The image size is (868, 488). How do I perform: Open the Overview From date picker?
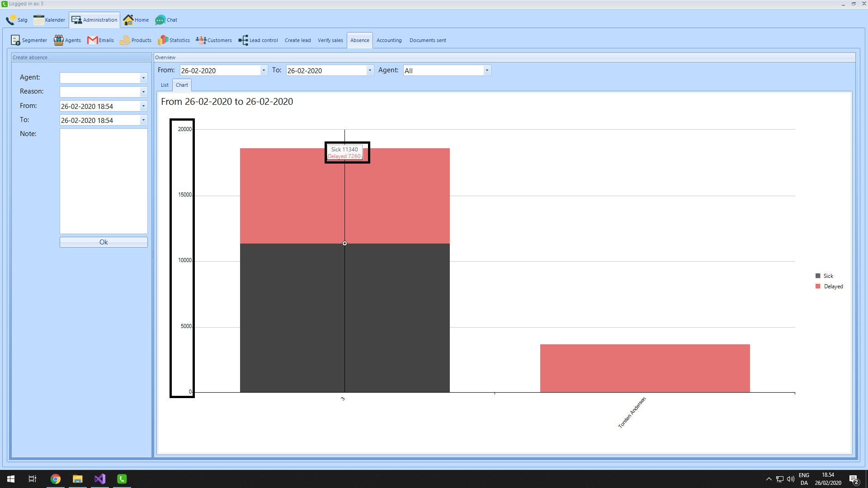click(264, 70)
